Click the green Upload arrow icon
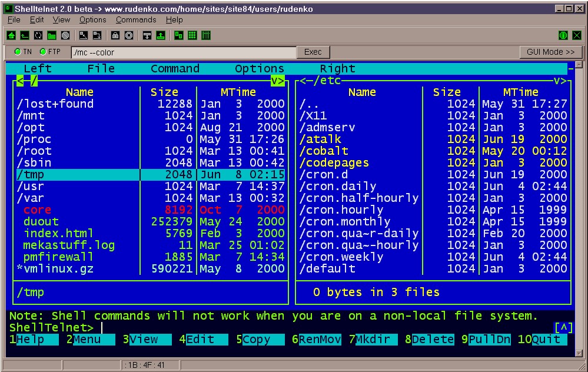 [x=161, y=35]
